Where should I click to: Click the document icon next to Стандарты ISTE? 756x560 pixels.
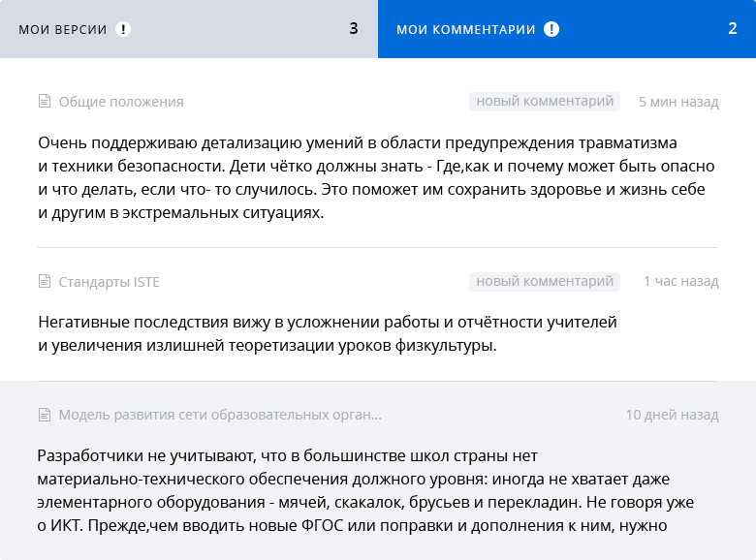tap(45, 281)
